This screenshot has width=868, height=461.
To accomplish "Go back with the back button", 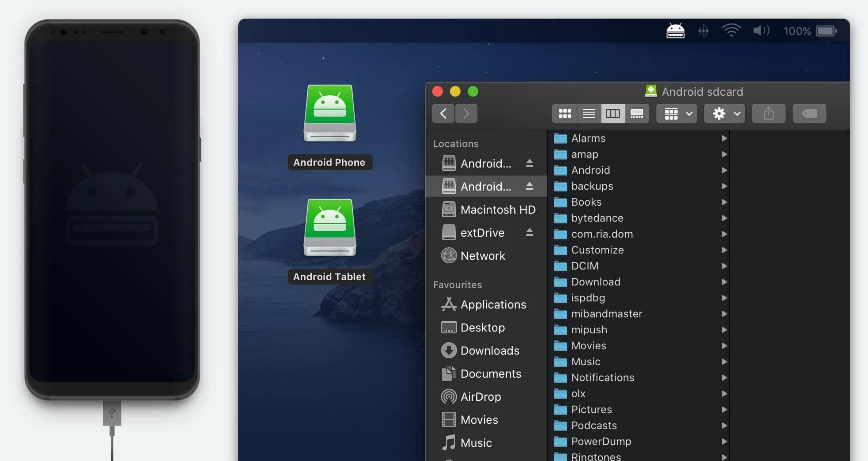I will (x=443, y=113).
